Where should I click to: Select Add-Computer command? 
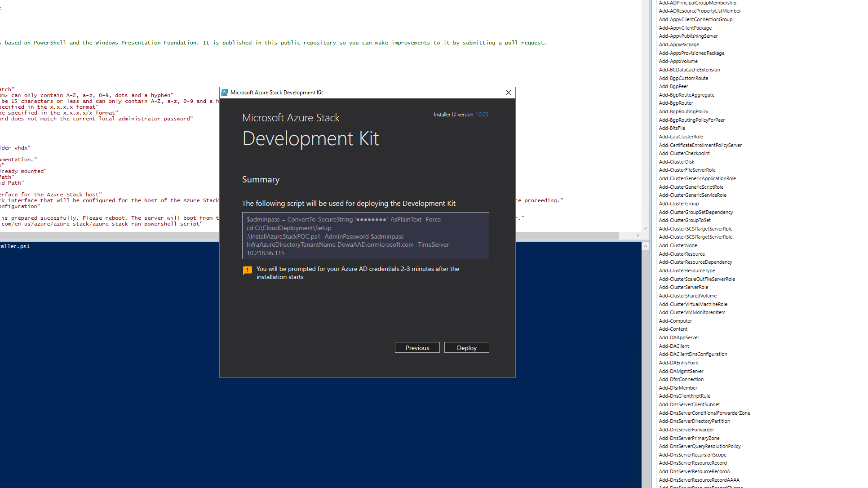[675, 321]
